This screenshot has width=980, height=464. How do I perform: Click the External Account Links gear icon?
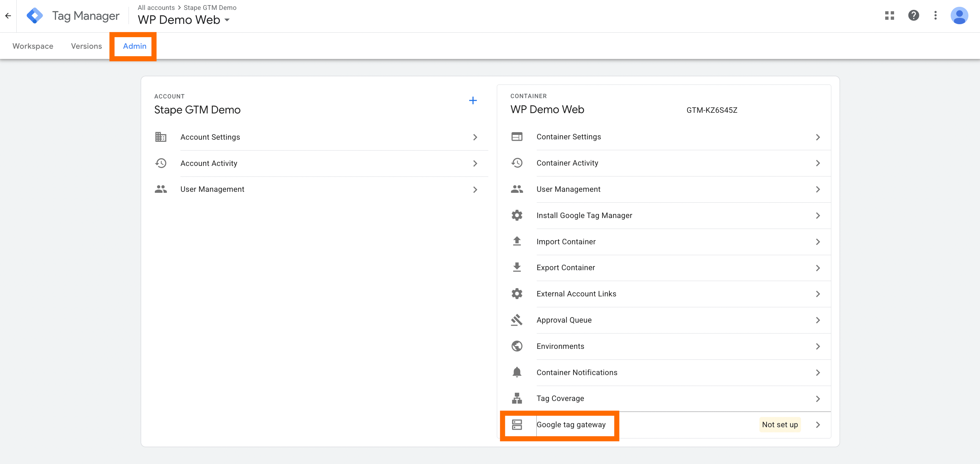(x=517, y=294)
